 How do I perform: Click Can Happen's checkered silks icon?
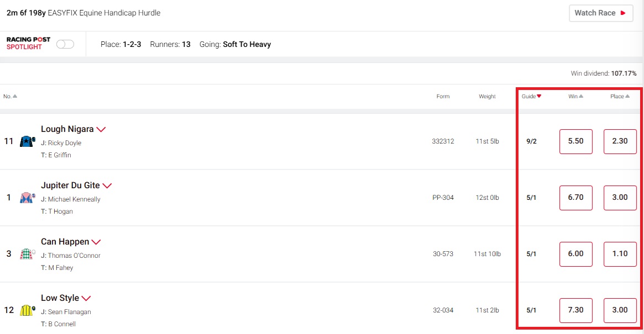[x=27, y=254]
